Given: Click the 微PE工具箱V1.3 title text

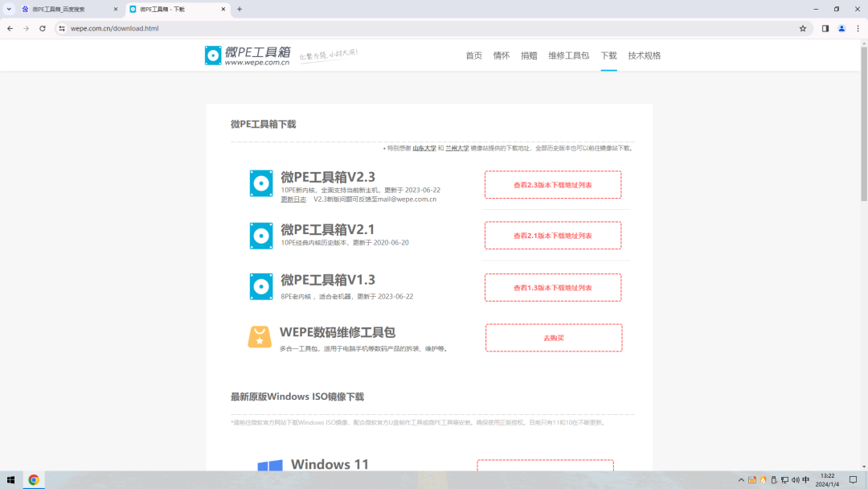Looking at the screenshot, I should click(x=328, y=280).
